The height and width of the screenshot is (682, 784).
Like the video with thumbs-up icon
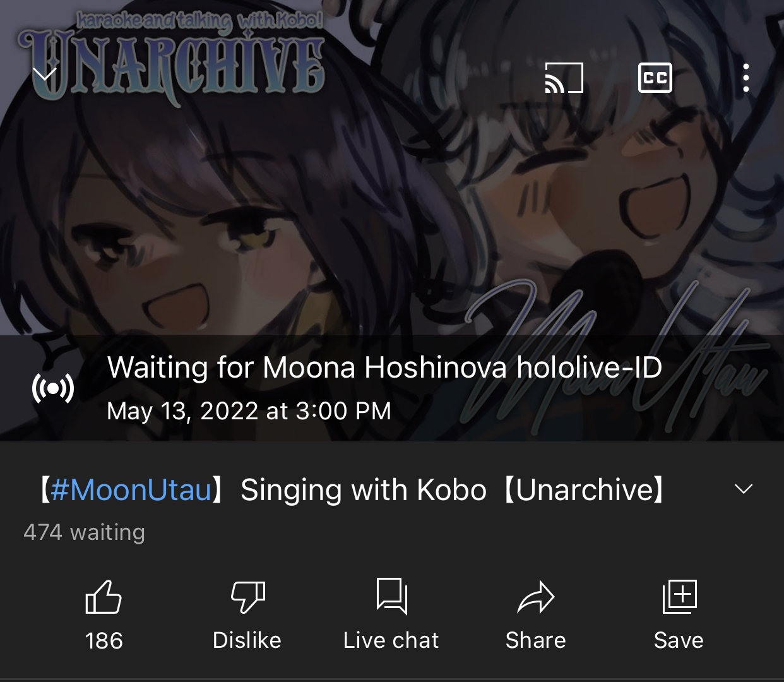[x=104, y=597]
